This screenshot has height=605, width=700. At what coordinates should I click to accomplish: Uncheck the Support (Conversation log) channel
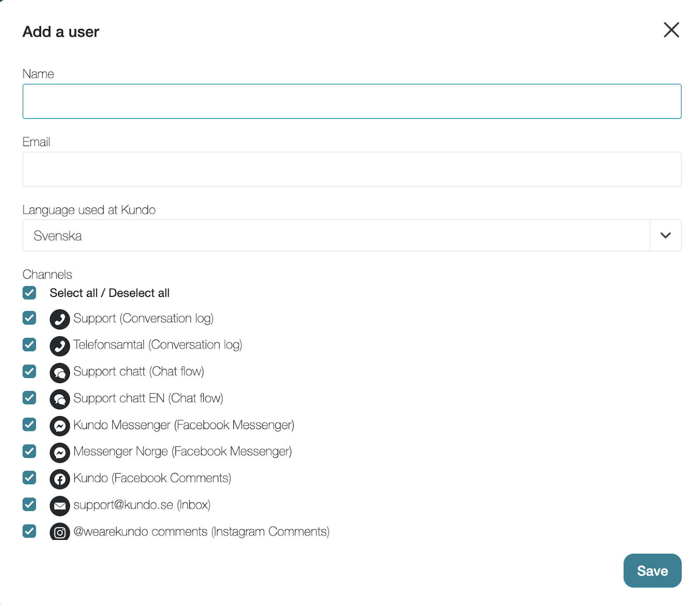pos(29,318)
